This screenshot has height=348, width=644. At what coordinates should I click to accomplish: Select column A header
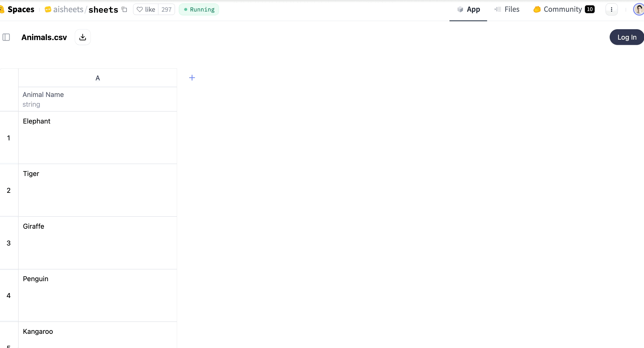point(98,78)
